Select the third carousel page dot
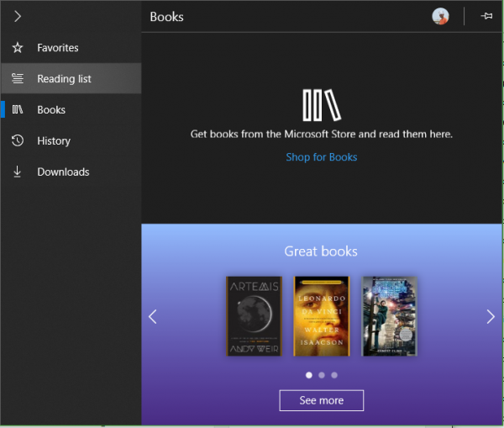504x428 pixels. point(334,375)
